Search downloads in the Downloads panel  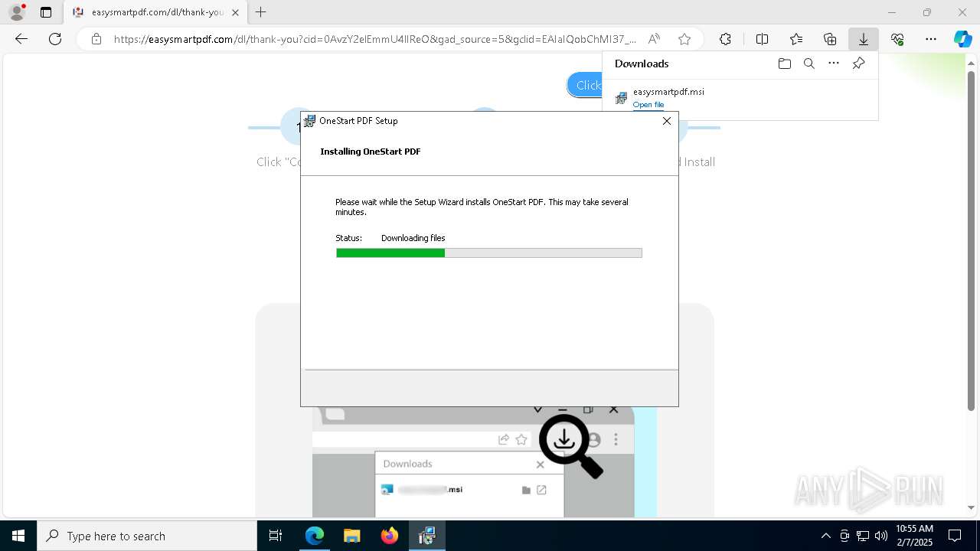coord(808,64)
